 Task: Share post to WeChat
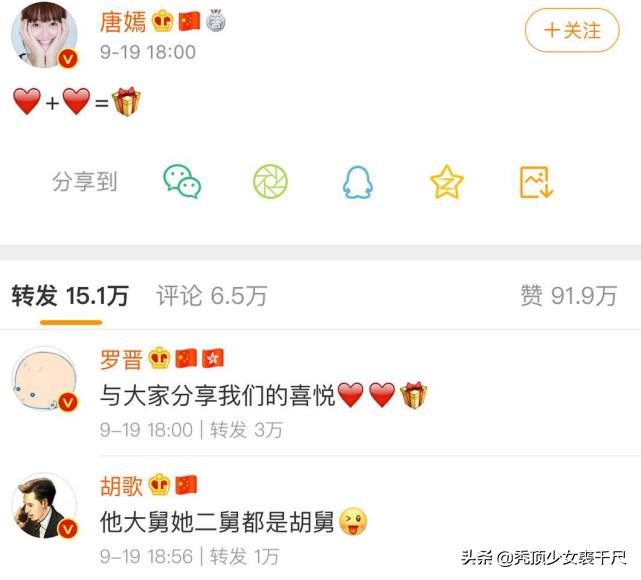(x=182, y=181)
